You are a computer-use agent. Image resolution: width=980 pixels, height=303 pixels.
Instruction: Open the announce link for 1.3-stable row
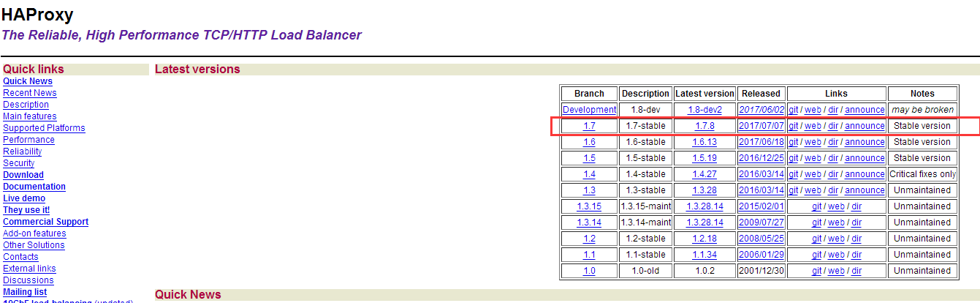click(865, 190)
